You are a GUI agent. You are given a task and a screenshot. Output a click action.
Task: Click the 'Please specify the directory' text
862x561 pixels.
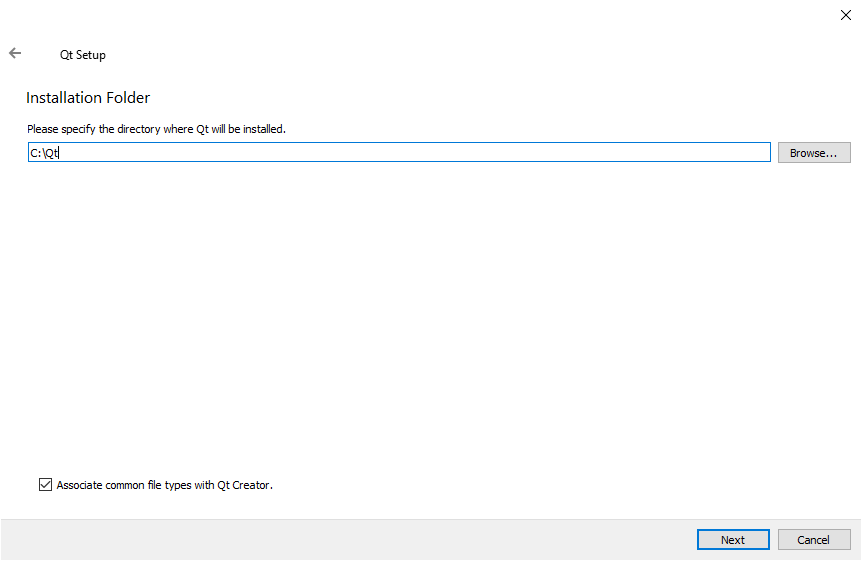click(157, 129)
